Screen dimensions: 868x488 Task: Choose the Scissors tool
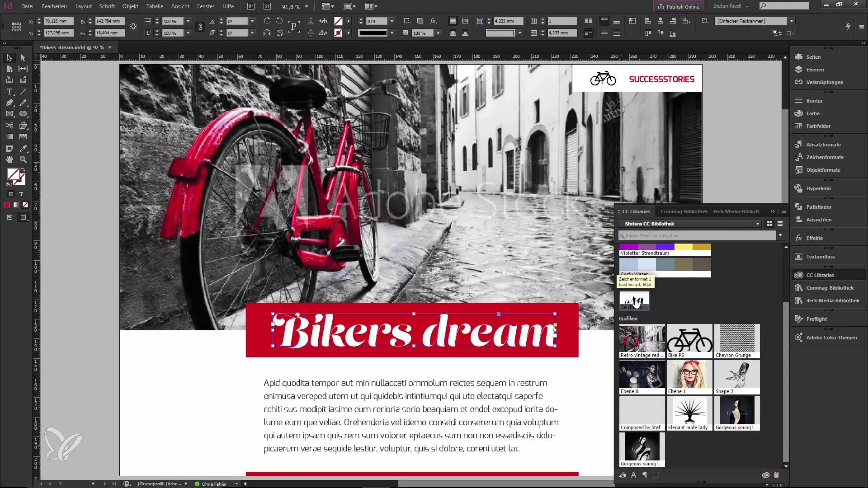pos(9,126)
